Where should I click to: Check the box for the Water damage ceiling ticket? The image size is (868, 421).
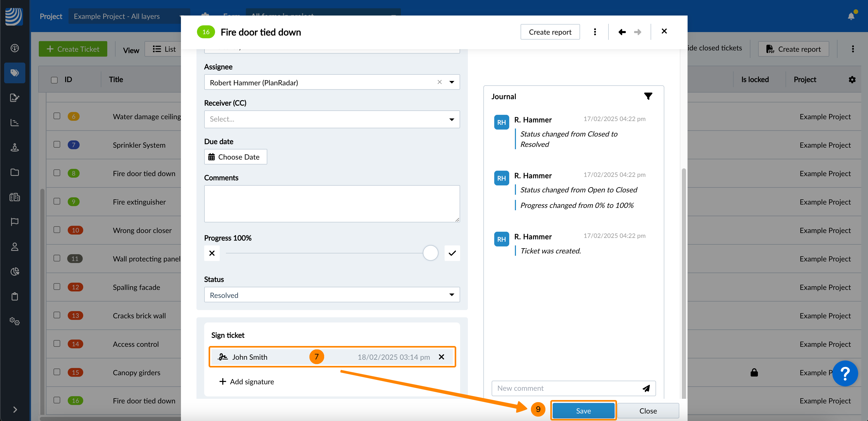click(57, 116)
